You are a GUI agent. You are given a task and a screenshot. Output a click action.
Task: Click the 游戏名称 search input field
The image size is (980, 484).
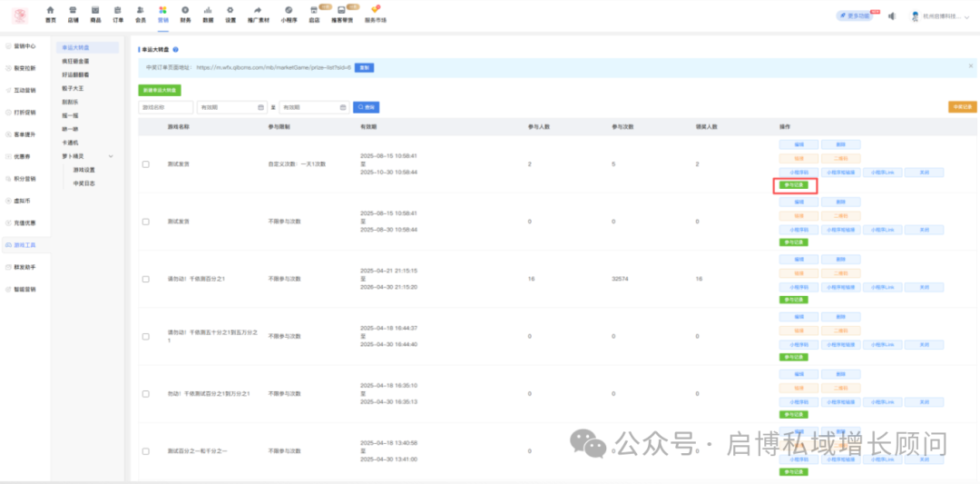164,107
